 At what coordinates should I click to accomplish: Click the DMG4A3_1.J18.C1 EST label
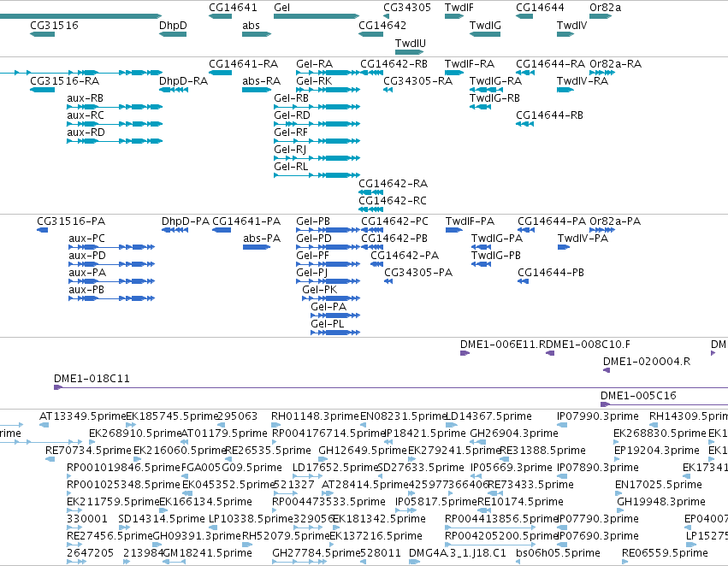458,553
